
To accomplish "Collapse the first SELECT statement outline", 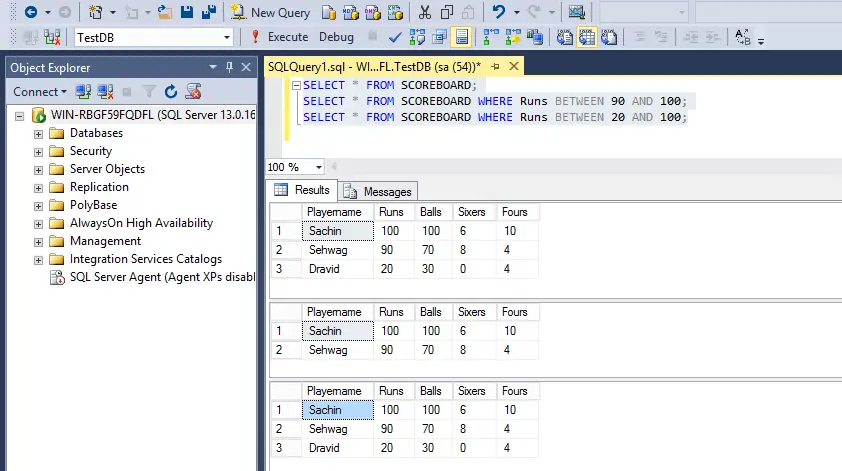I will coord(296,85).
